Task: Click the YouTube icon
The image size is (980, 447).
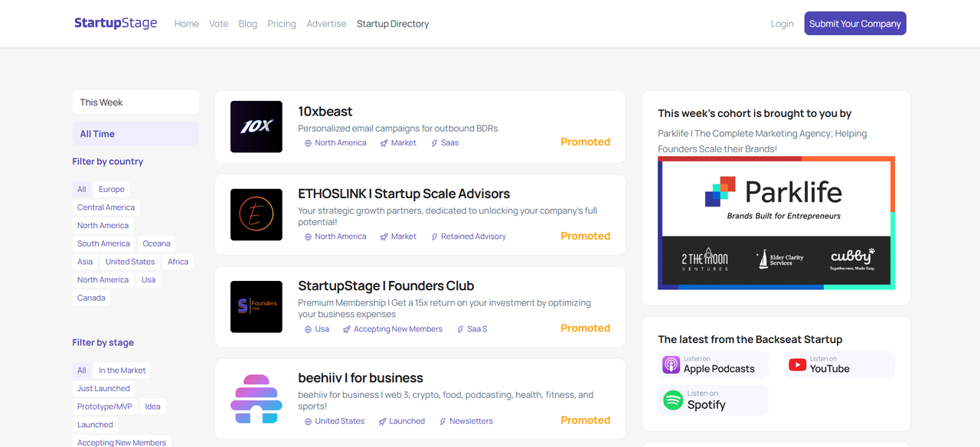Action: point(798,365)
